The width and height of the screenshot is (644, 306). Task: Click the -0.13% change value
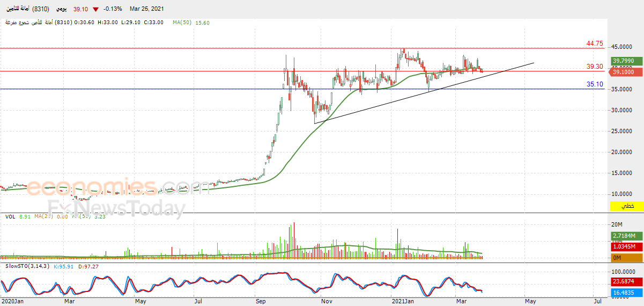tap(112, 9)
